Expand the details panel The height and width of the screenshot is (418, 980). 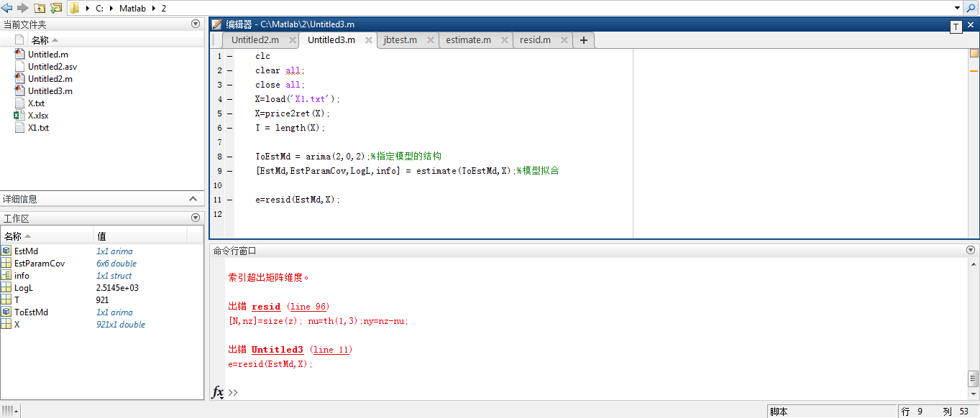coord(193,199)
